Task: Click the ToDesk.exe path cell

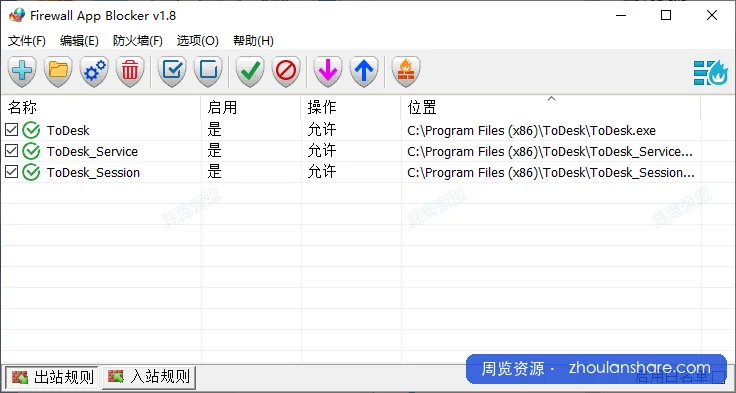Action: [x=531, y=131]
